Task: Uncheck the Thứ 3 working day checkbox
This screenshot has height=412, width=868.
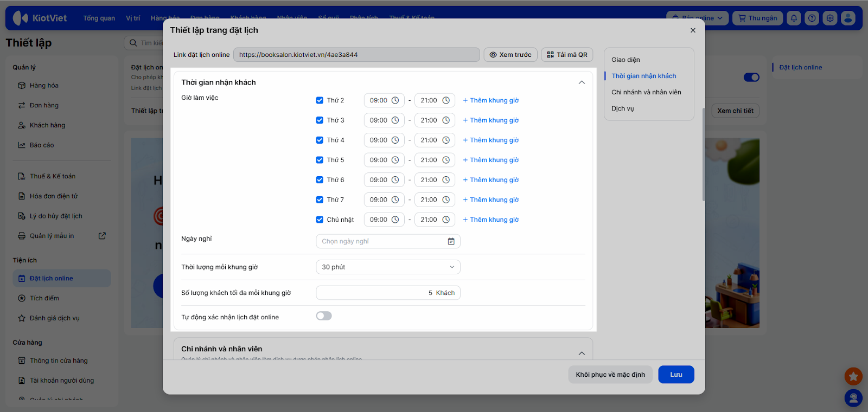Action: 320,120
